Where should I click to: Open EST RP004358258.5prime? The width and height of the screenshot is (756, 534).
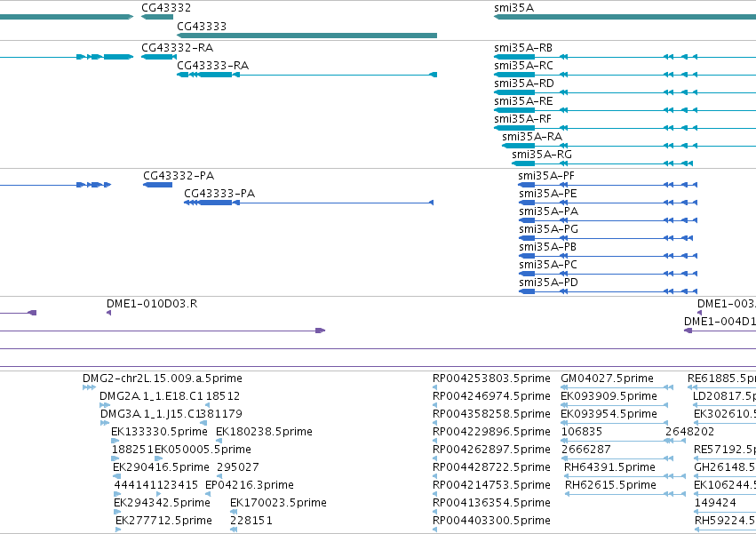(x=491, y=414)
